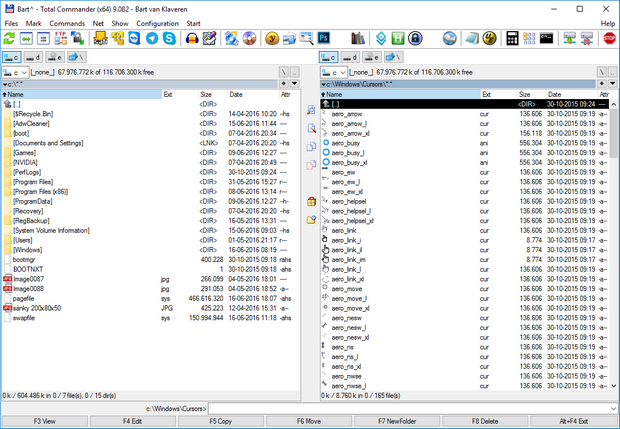Click the right panel vertical scrollbar
This screenshot has width=620, height=429.
coord(614,245)
